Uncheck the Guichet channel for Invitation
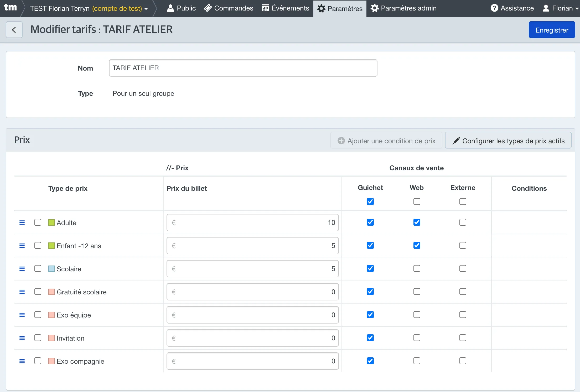Image resolution: width=580 pixels, height=392 pixels. (x=370, y=338)
